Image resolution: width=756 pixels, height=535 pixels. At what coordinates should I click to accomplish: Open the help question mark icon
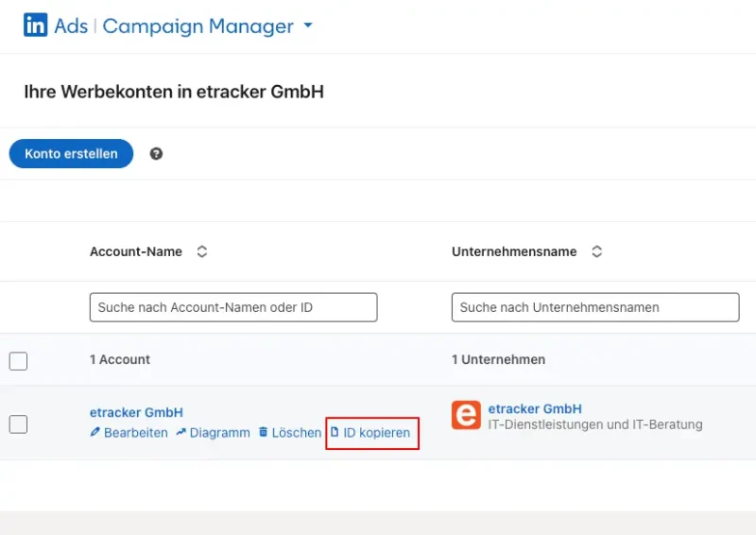pyautogui.click(x=156, y=154)
